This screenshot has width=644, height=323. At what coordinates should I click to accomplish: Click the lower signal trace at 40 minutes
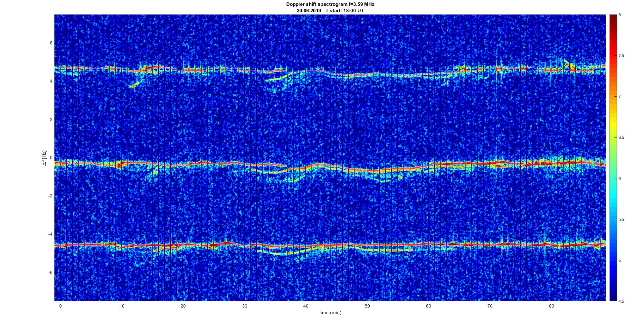tap(306, 247)
